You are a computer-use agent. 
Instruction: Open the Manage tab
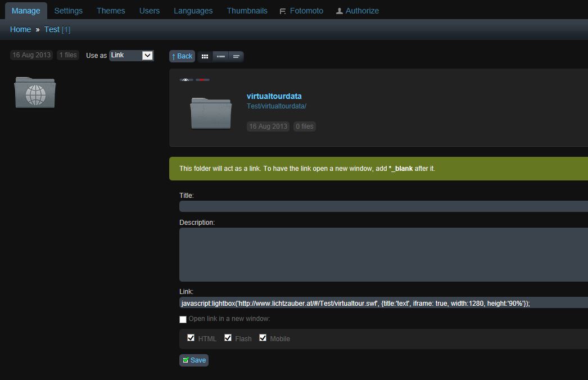coord(26,11)
